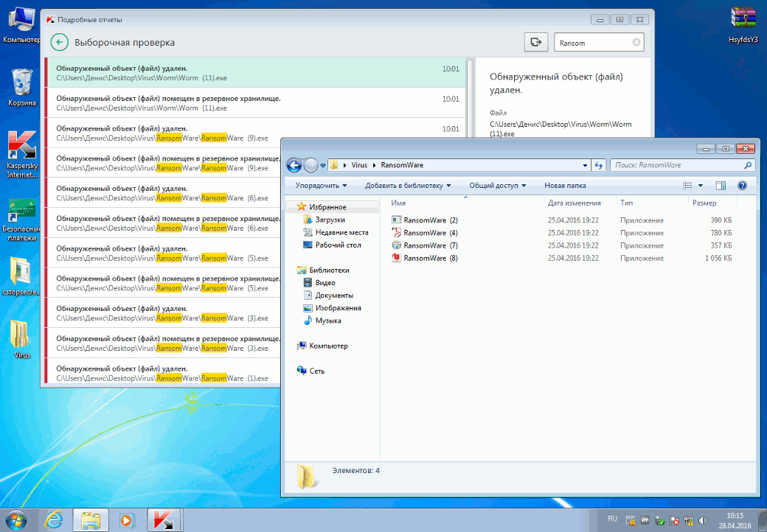Open Сеть in navigation pane
This screenshot has width=767, height=532.
[x=310, y=371]
